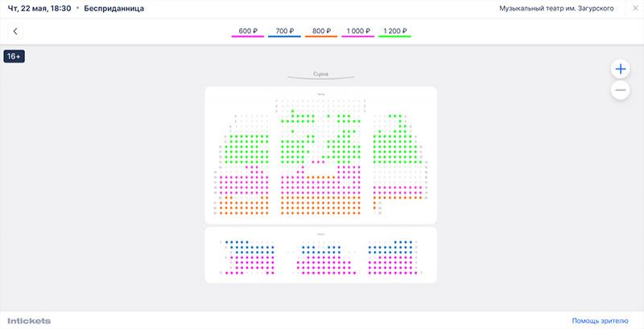
Task: Click the Музыкальный театр им. Загурского venue name
Action: [x=556, y=8]
